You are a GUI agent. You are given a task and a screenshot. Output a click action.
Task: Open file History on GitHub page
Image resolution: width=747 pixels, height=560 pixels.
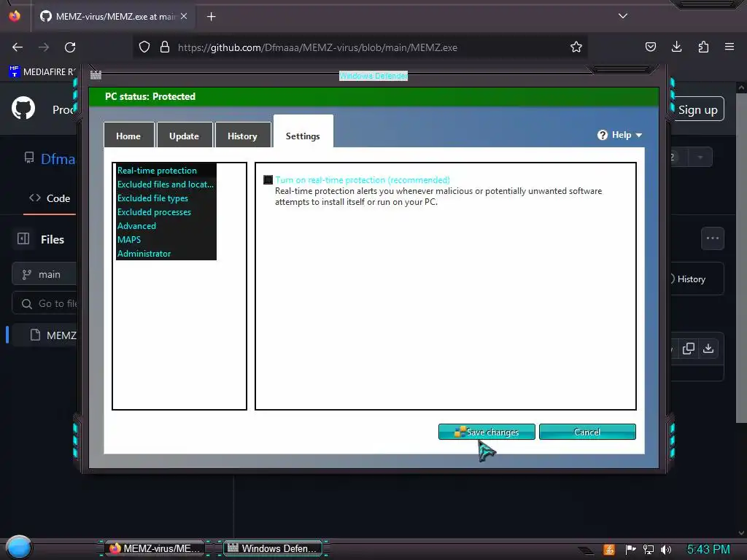coord(691,279)
